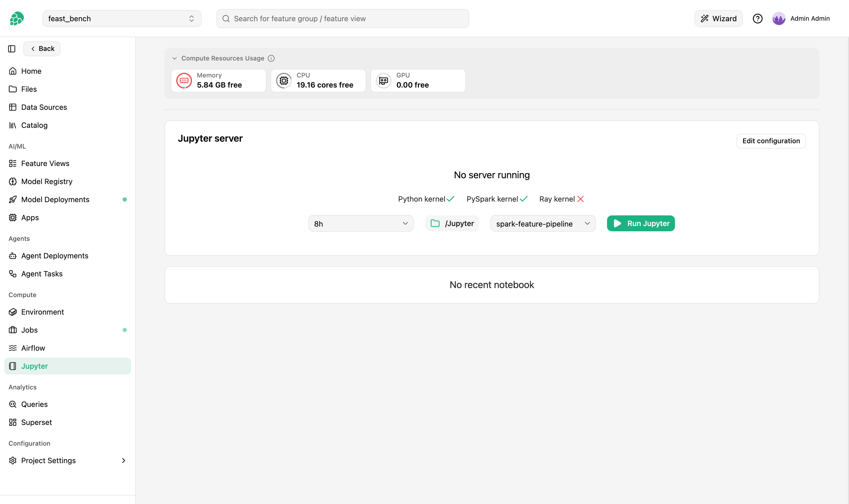The height and width of the screenshot is (504, 849).
Task: Collapse the Compute Resources Usage section
Action: tap(175, 58)
